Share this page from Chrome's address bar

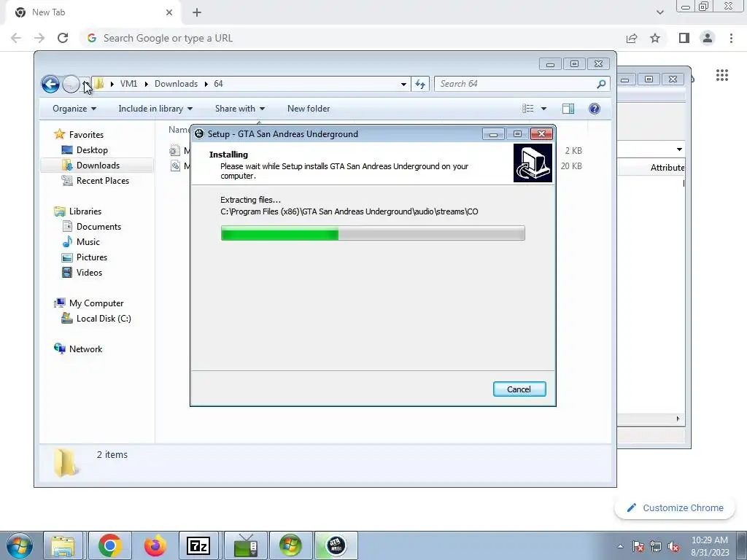(632, 38)
